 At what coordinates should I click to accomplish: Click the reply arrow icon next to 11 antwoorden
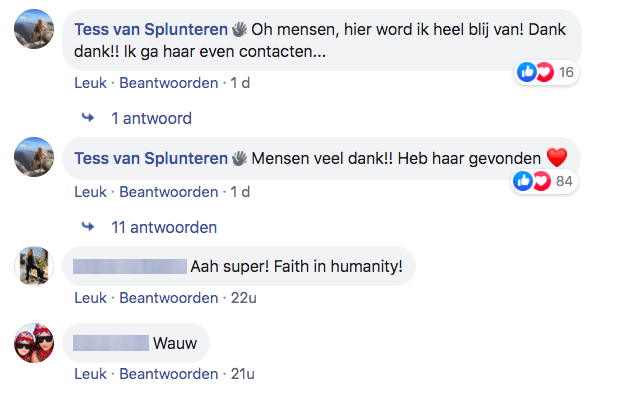pyautogui.click(x=88, y=227)
